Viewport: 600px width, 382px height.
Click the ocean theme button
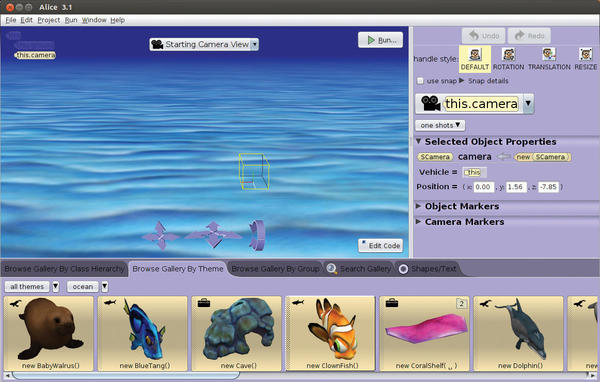click(83, 286)
